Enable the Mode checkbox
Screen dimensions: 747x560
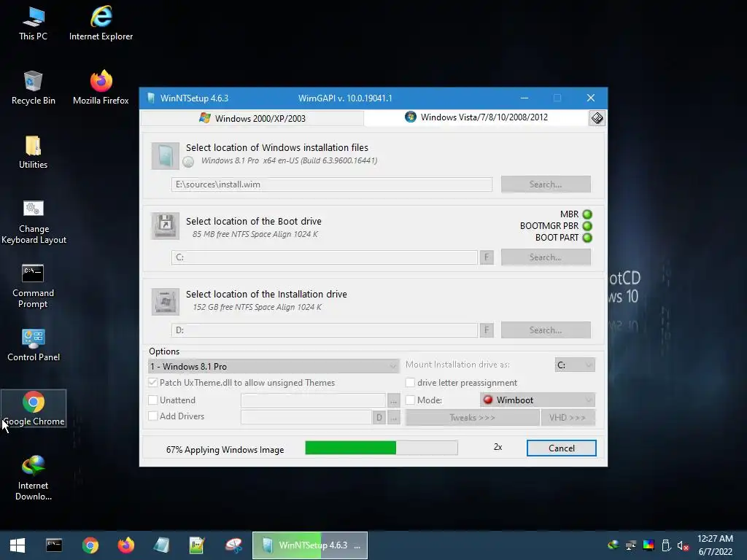[410, 400]
